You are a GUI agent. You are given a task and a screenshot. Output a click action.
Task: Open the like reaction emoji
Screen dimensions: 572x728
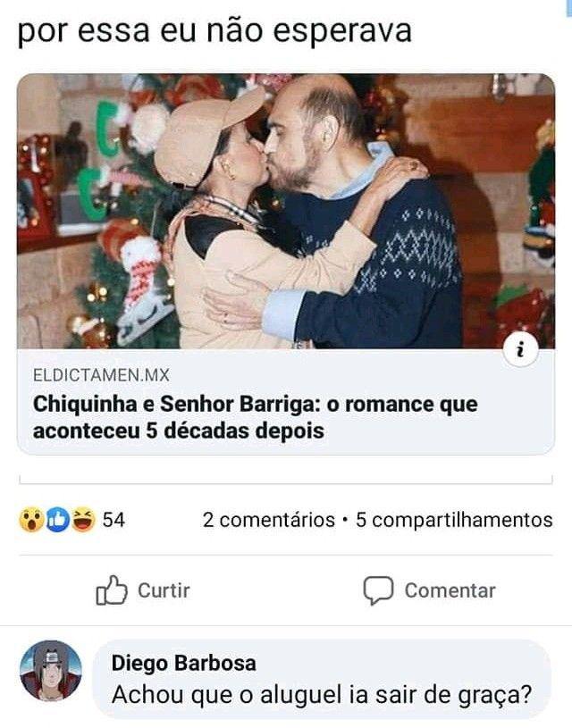tap(56, 520)
